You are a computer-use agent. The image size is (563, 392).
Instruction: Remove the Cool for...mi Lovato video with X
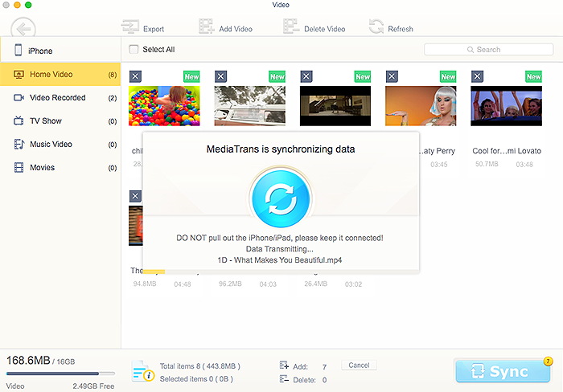(477, 76)
